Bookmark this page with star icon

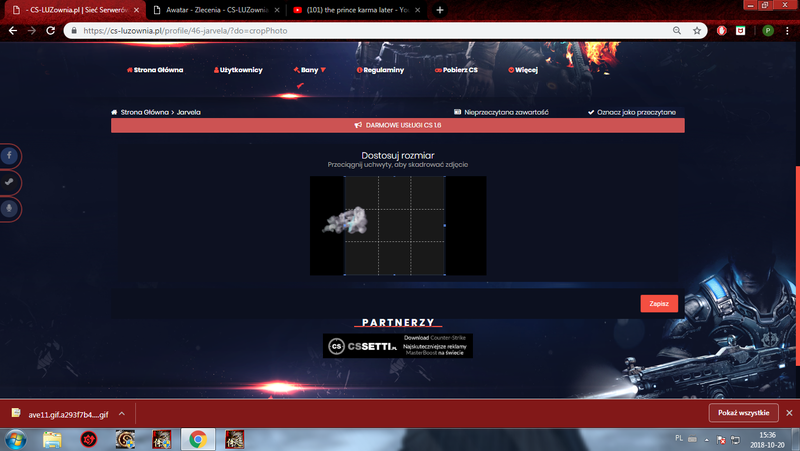[x=699, y=30]
